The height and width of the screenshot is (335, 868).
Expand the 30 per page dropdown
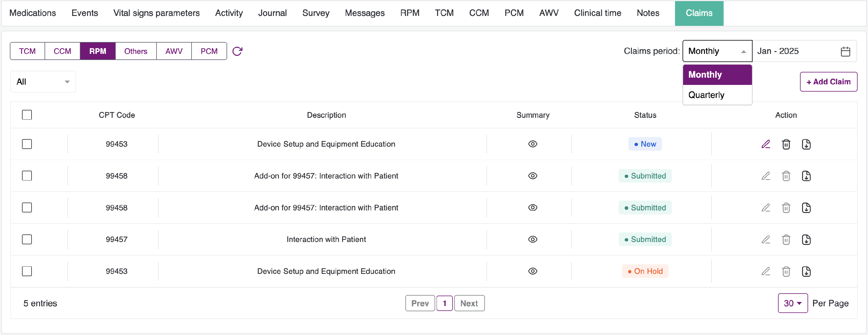pyautogui.click(x=792, y=303)
